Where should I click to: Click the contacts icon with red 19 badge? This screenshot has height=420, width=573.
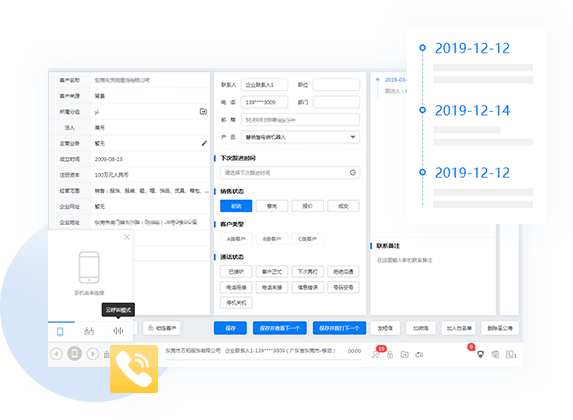click(376, 353)
